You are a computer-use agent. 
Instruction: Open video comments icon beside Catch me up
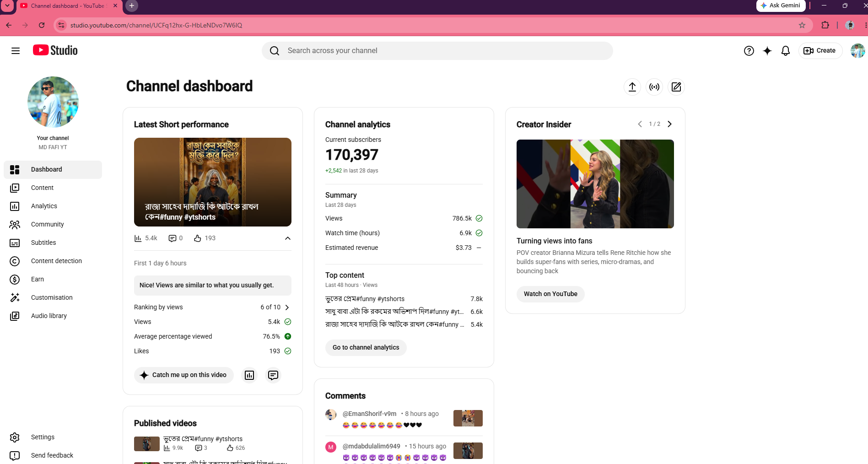pyautogui.click(x=273, y=375)
